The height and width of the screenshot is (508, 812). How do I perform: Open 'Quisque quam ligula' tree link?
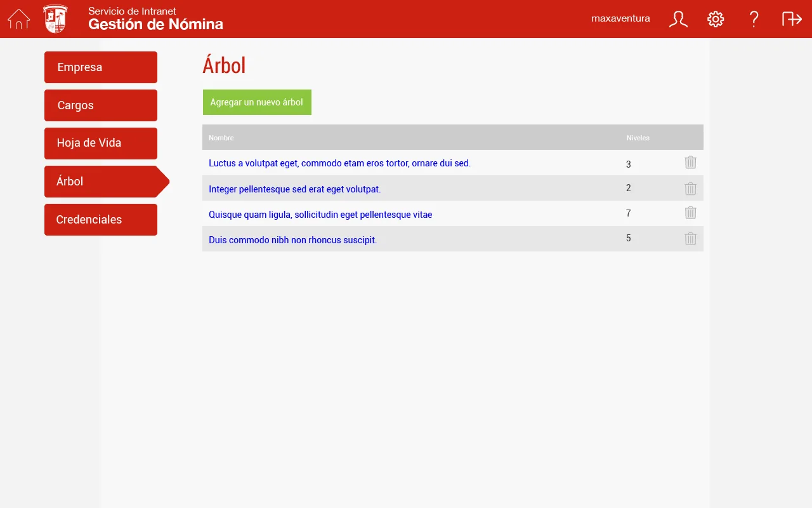click(x=320, y=215)
